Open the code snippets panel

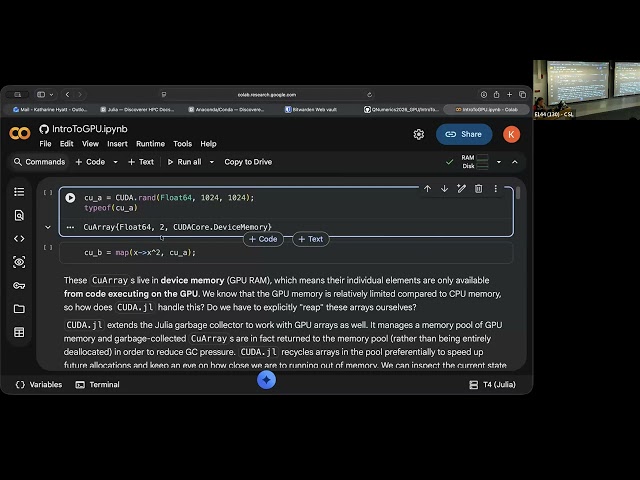coord(19,238)
